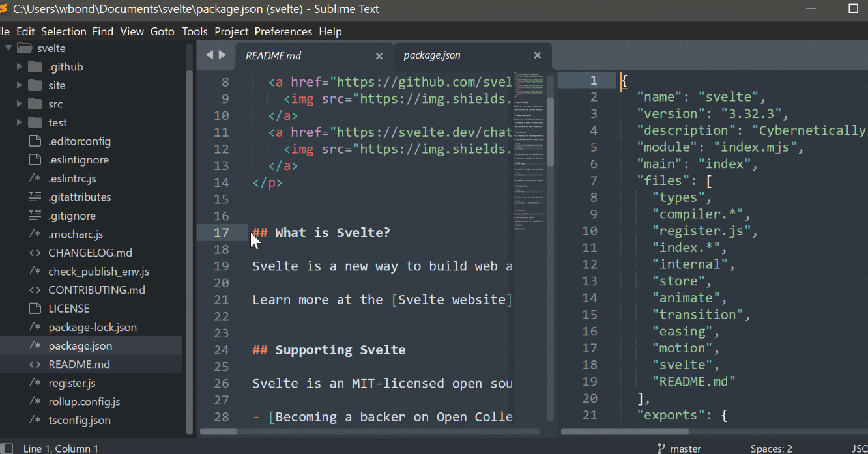Click the .gitattributes text file icon

(x=35, y=197)
